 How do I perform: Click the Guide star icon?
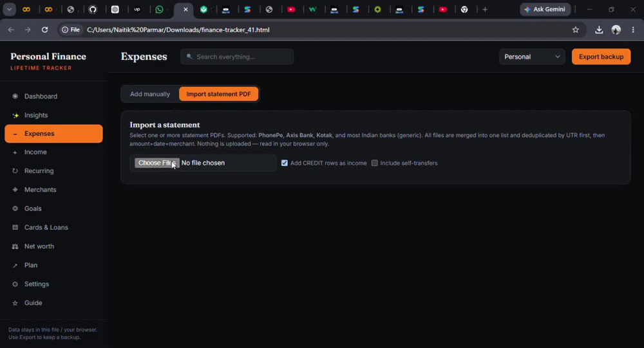15,303
